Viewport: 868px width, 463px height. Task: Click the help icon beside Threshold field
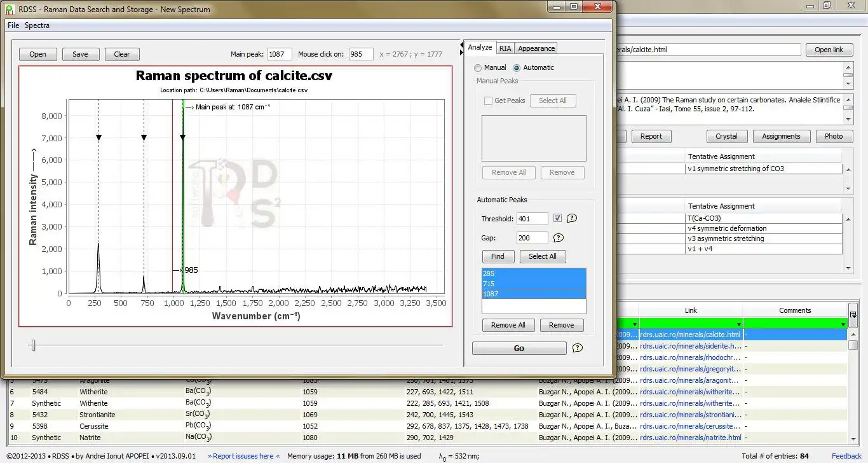click(571, 218)
